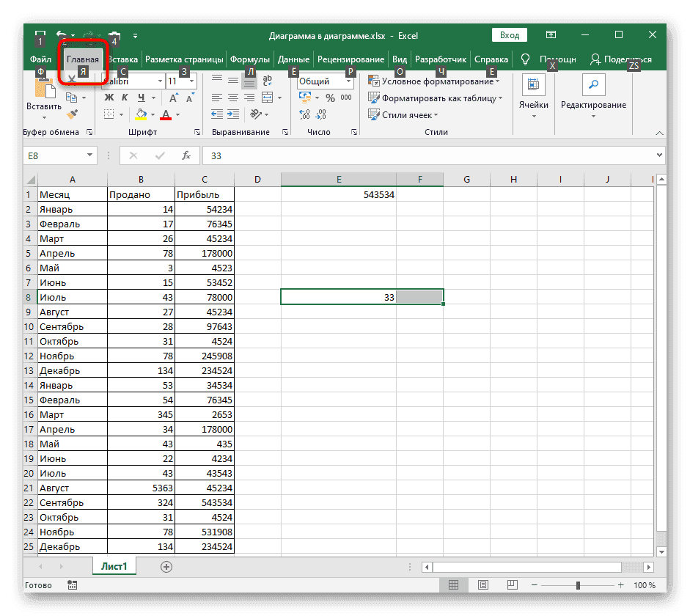Click the wrap text icon
690x616 pixels.
[x=268, y=81]
